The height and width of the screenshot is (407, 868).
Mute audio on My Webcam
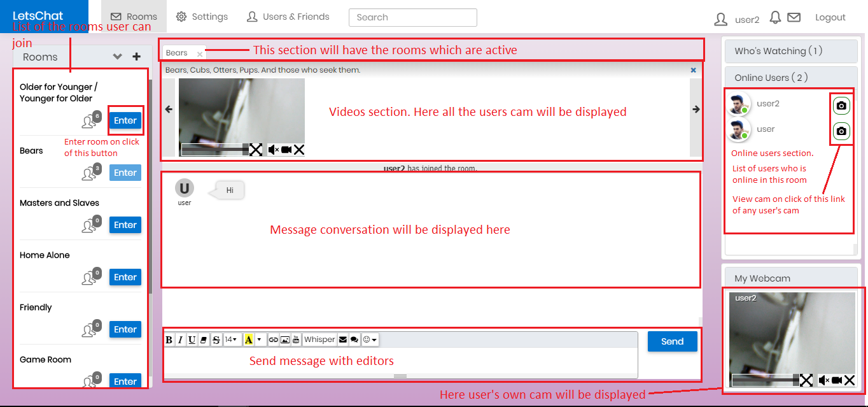coord(824,380)
